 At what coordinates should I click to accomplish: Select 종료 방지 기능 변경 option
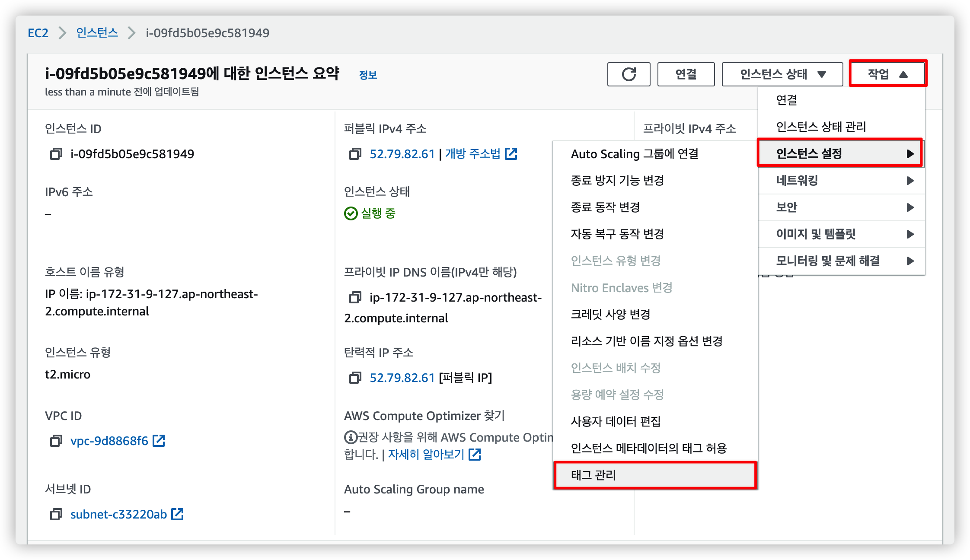click(x=617, y=180)
